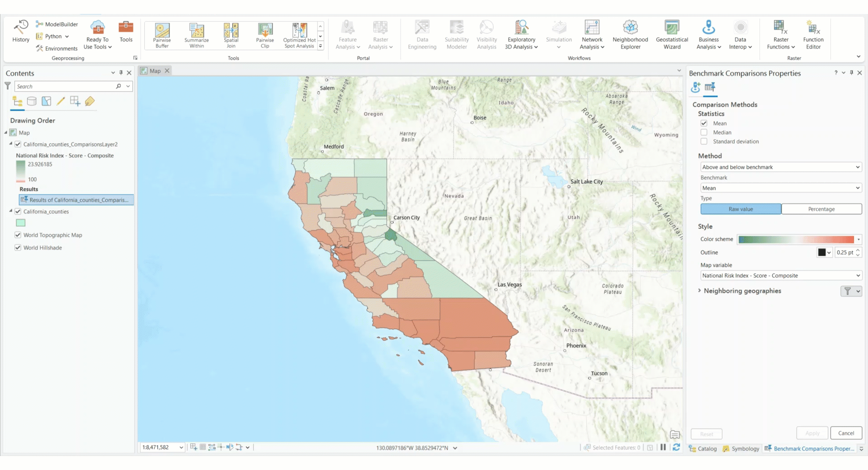Check the Standard deviation option
Viewport: 868px width, 470px height.
point(704,141)
